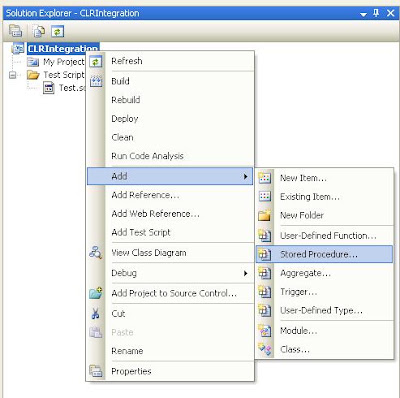Select the My Project tree label
The width and height of the screenshot is (400, 398).
64,62
